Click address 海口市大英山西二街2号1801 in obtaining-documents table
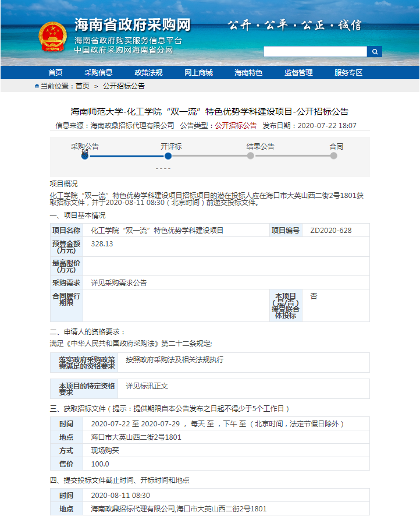Screen dimensions: 420x516 coord(136,437)
